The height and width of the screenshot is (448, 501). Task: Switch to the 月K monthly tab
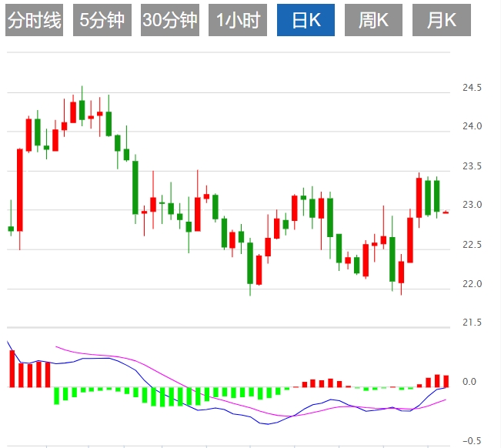[x=442, y=20]
